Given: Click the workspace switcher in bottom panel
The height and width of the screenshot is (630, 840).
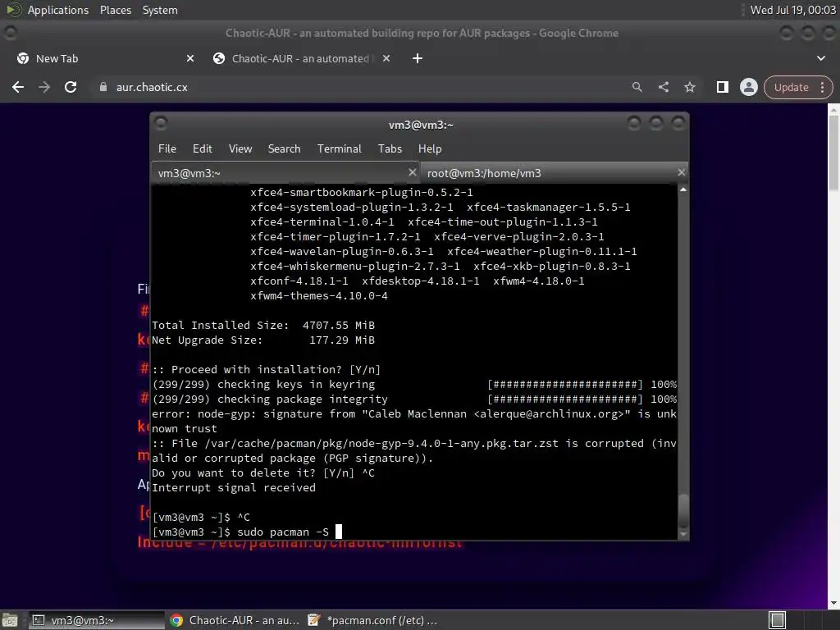Looking at the screenshot, I should pos(777,620).
